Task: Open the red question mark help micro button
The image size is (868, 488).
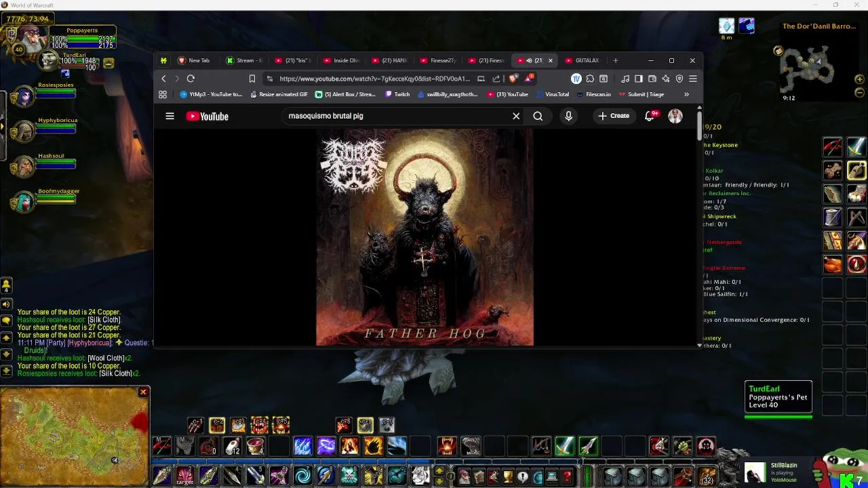Action: [x=567, y=477]
